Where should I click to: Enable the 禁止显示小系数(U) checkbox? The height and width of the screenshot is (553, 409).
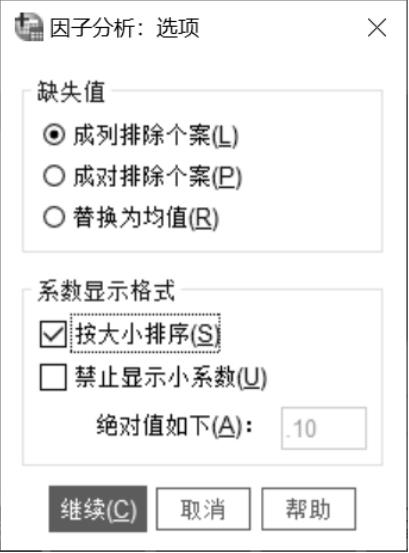tap(53, 377)
